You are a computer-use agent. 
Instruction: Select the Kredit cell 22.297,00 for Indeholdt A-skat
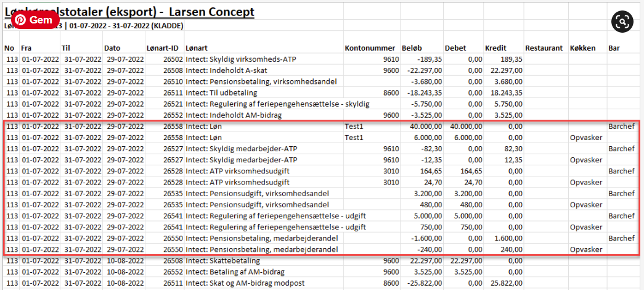click(x=507, y=70)
